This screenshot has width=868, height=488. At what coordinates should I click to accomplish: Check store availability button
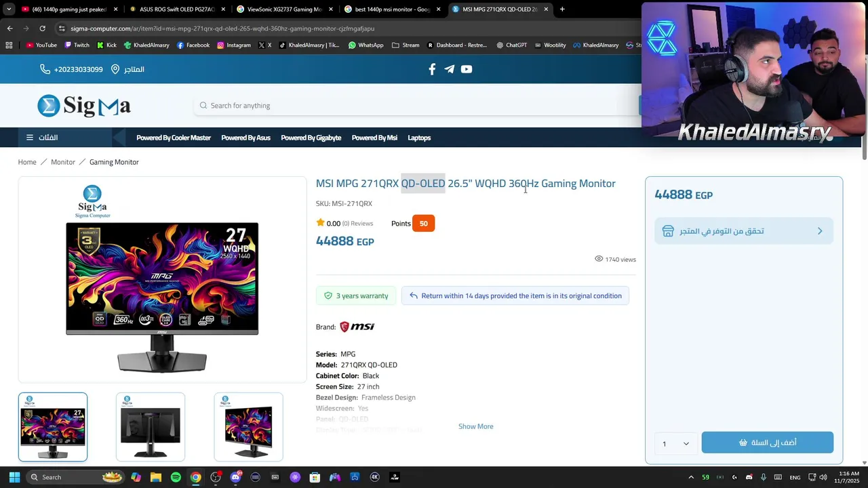[x=744, y=231]
